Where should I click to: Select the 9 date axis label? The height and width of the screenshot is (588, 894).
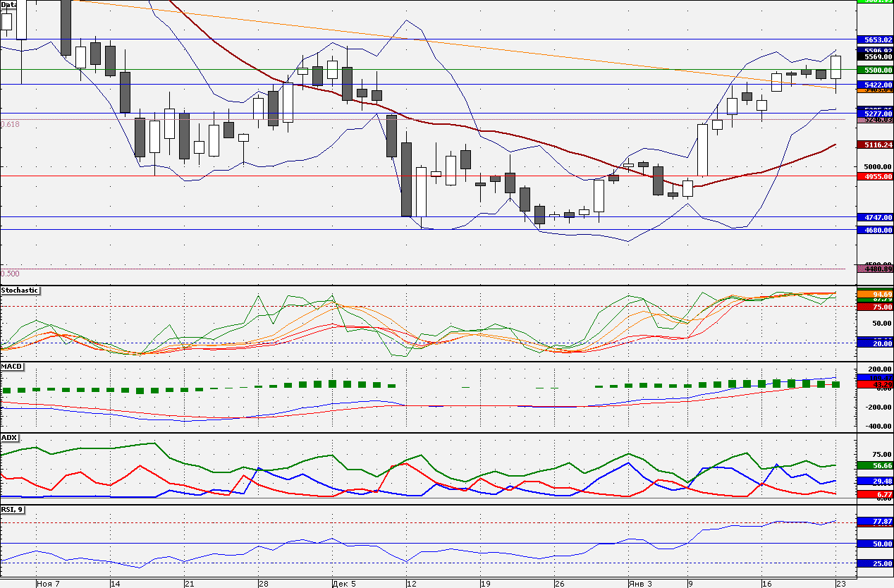tap(690, 584)
